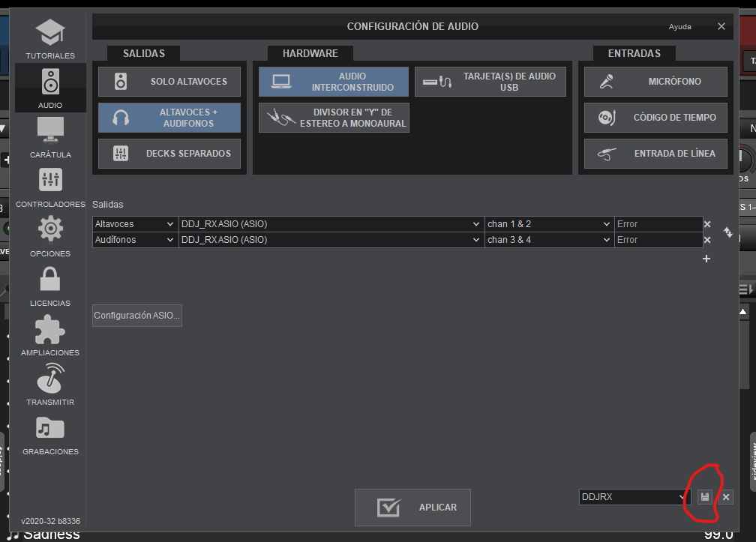Open the Licencias padlock section

[x=50, y=286]
